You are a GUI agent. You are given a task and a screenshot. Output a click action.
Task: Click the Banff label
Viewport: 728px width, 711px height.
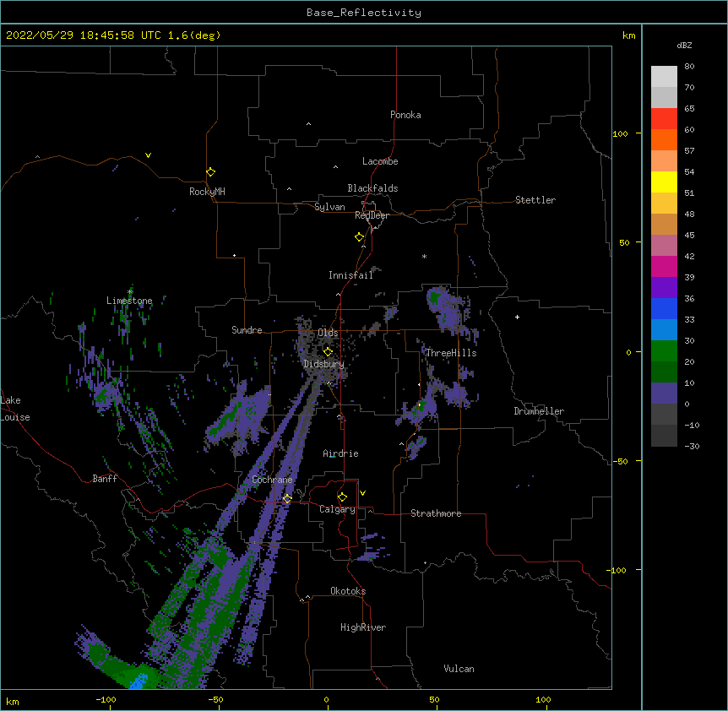105,479
